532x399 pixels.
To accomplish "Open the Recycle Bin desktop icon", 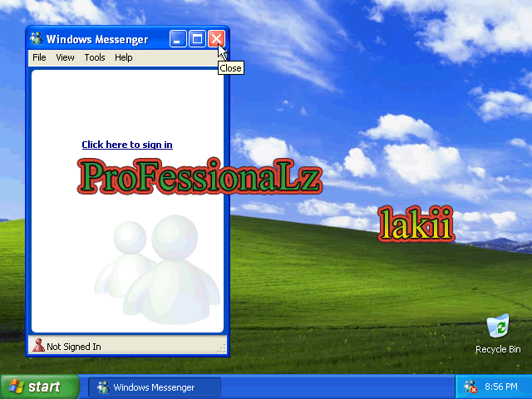I will click(498, 326).
